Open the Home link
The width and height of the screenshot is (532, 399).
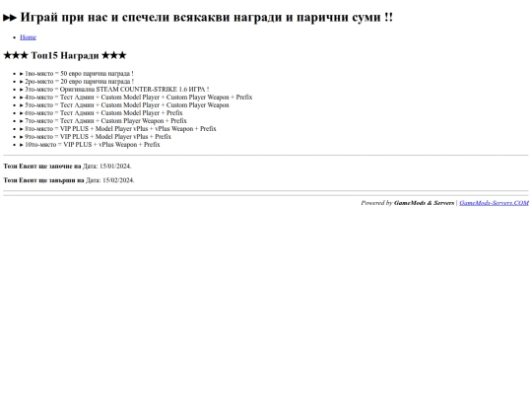click(28, 37)
